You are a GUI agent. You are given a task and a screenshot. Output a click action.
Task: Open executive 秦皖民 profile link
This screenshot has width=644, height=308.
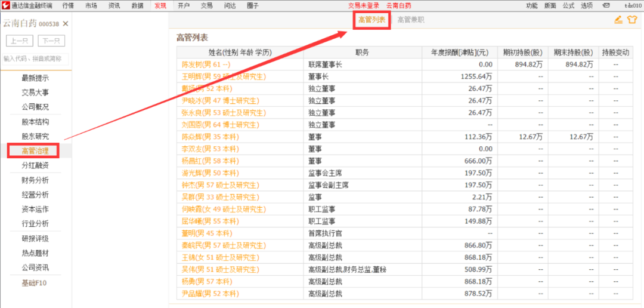click(x=224, y=245)
